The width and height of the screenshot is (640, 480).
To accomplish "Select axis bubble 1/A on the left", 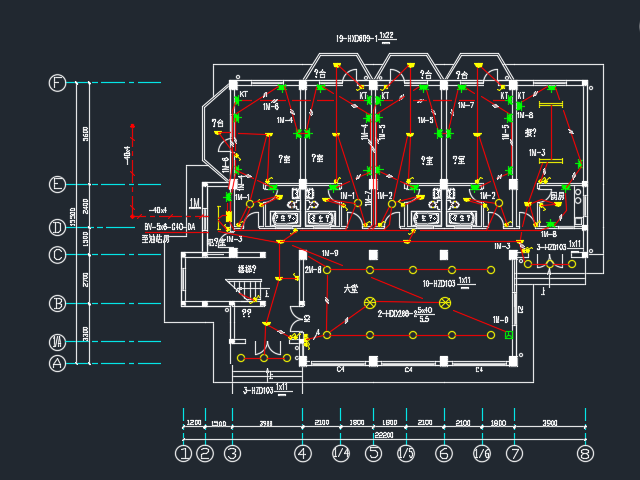I will pos(58,342).
